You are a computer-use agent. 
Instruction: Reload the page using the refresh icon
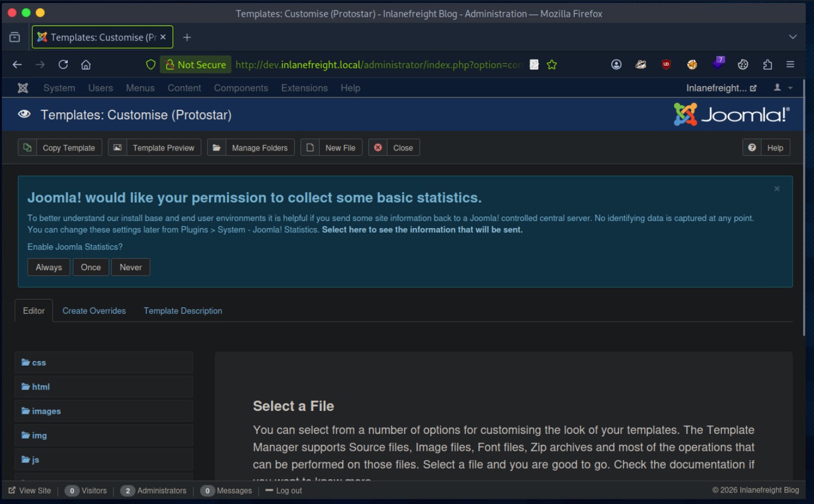click(x=63, y=65)
